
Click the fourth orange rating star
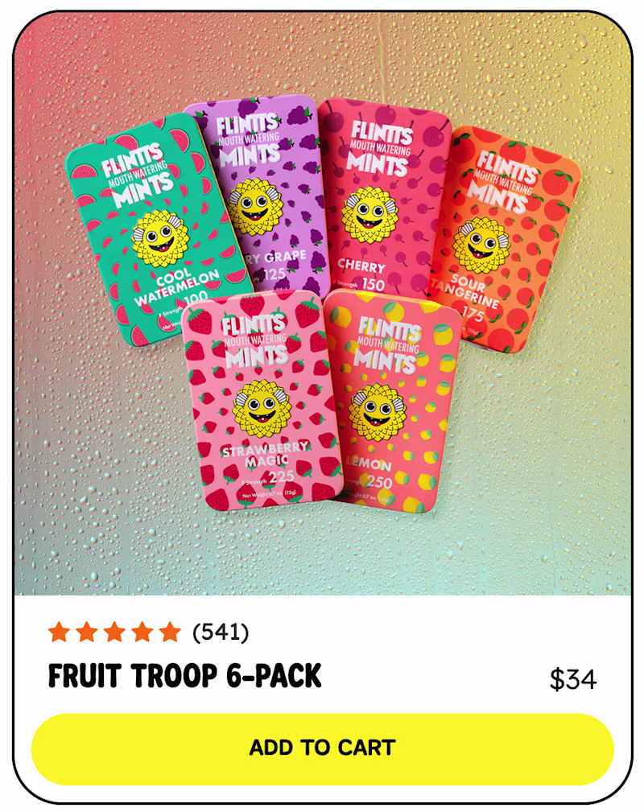142,633
